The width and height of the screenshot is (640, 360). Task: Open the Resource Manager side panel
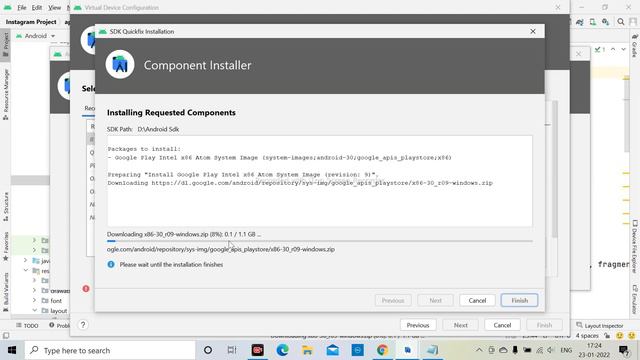tap(5, 95)
